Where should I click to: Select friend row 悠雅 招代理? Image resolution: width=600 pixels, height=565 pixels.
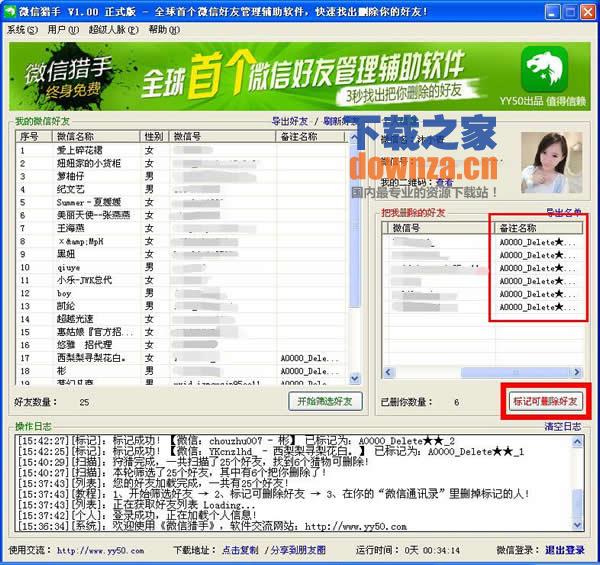181,345
